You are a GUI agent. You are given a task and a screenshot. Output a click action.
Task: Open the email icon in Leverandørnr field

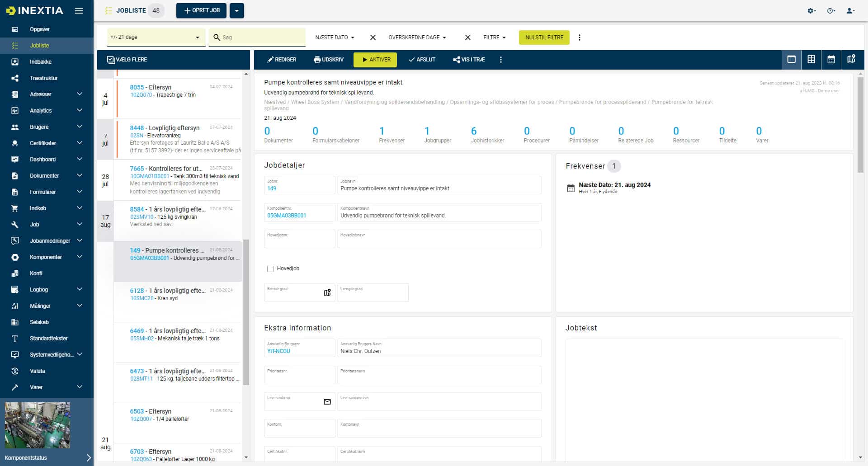point(326,401)
